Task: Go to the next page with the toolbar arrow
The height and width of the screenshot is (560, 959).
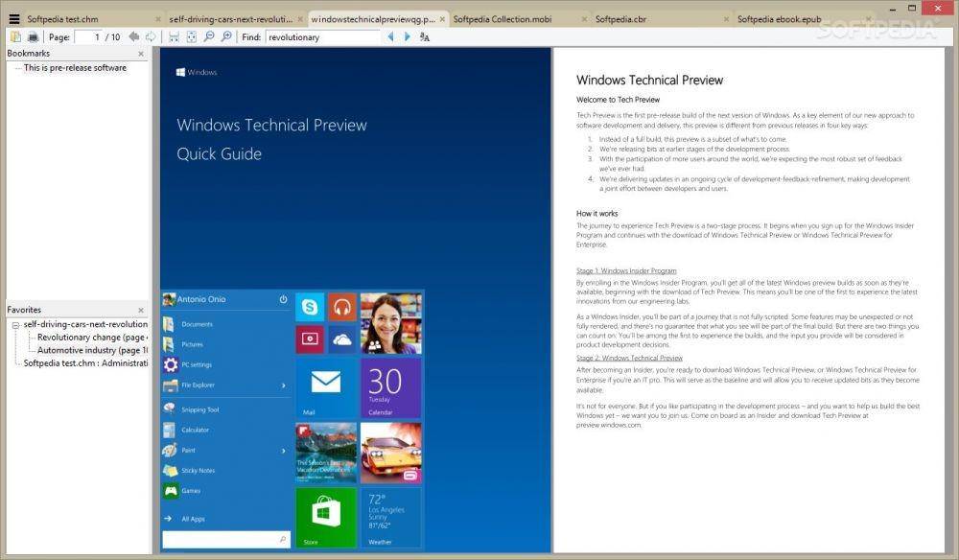Action: coord(151,36)
